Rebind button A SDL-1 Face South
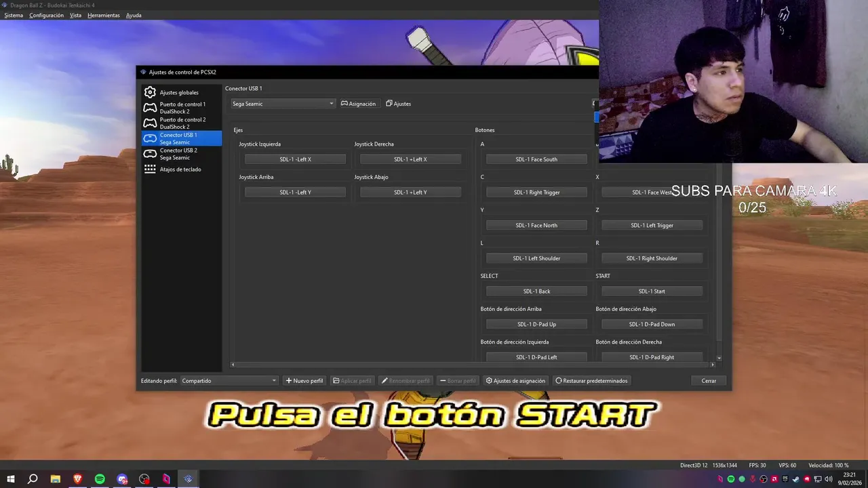 tap(536, 159)
